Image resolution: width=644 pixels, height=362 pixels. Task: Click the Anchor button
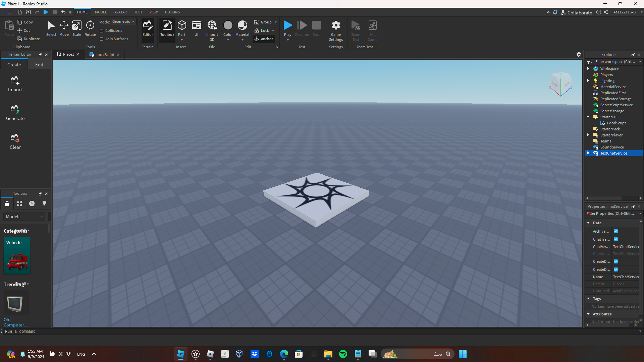264,39
